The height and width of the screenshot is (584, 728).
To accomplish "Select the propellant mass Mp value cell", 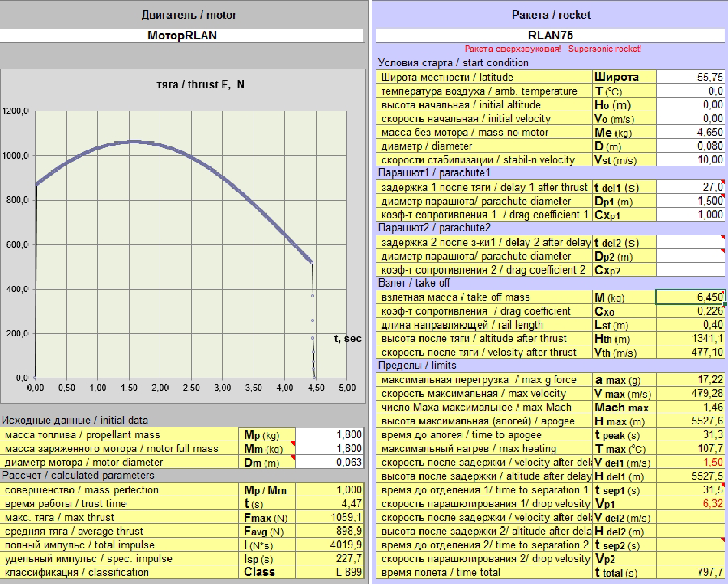I will click(329, 434).
